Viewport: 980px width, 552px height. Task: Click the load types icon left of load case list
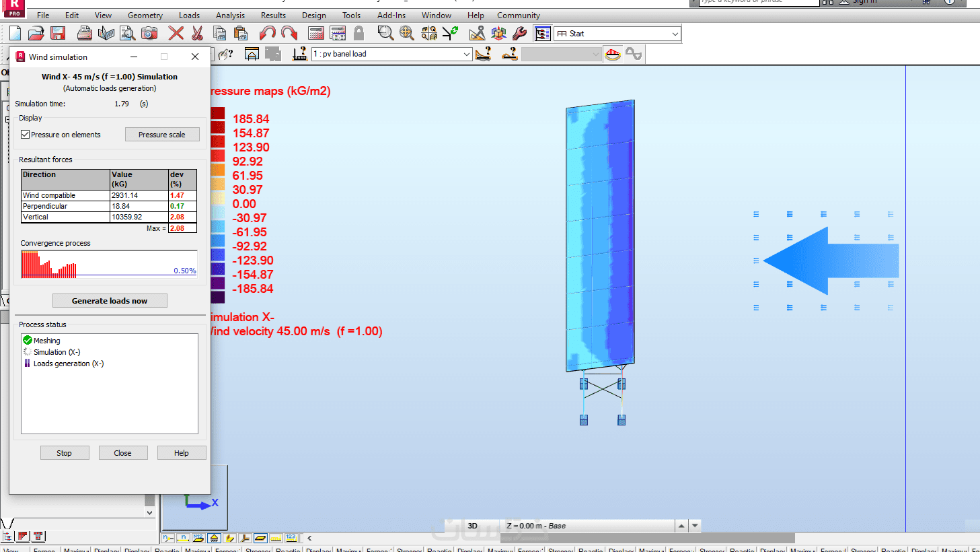(300, 54)
